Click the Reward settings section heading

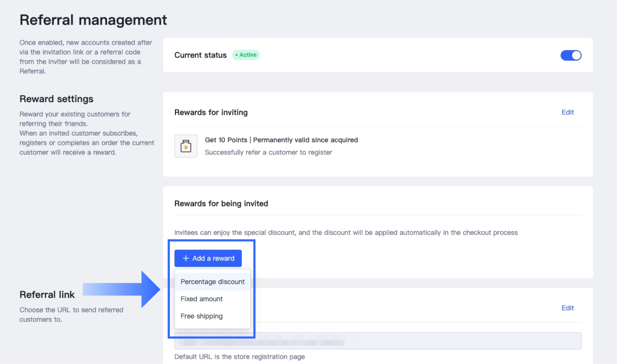(x=56, y=99)
